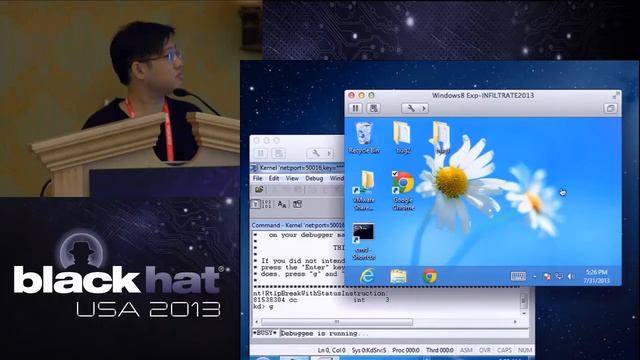Click the horizontal scrollbar thumb in the Command window

click(337, 322)
